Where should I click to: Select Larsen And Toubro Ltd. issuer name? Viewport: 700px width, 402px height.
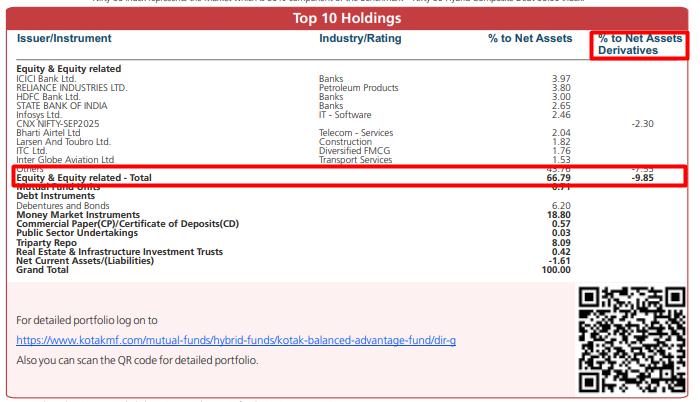(63, 142)
